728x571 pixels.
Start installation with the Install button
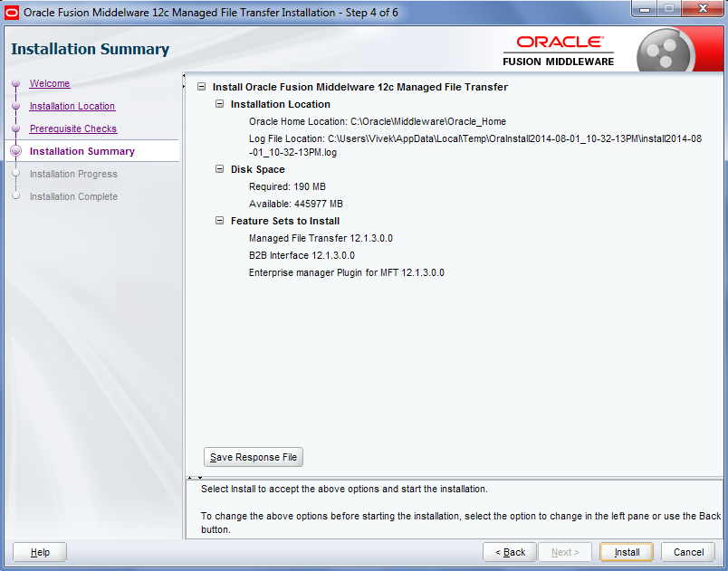(627, 552)
